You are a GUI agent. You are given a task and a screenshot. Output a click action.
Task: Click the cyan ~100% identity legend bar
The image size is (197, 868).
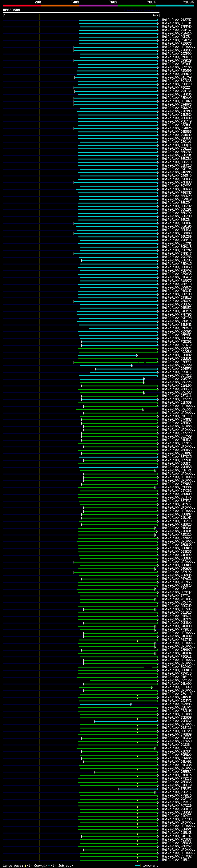click(175, 6)
